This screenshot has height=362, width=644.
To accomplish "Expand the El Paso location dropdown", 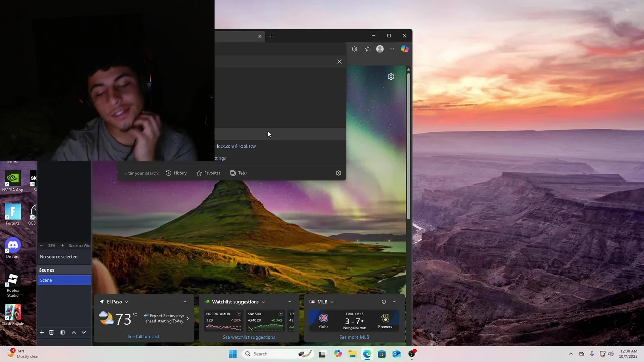I will coord(126,302).
